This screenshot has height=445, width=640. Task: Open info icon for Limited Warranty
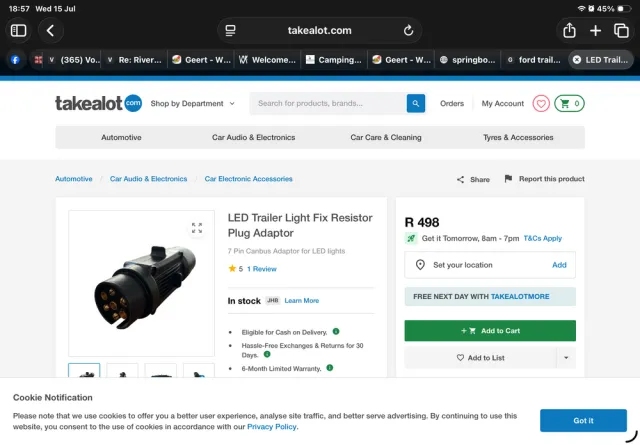click(x=330, y=368)
